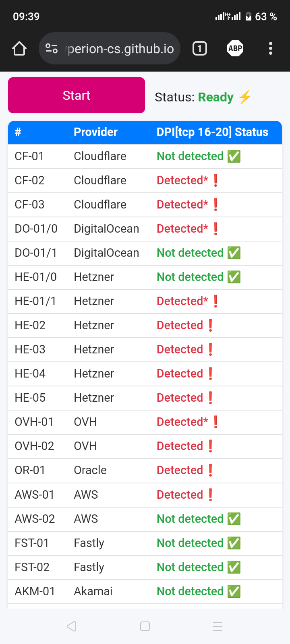Select the CF-01 row identifier
Image resolution: width=290 pixels, height=644 pixels.
pyautogui.click(x=29, y=156)
